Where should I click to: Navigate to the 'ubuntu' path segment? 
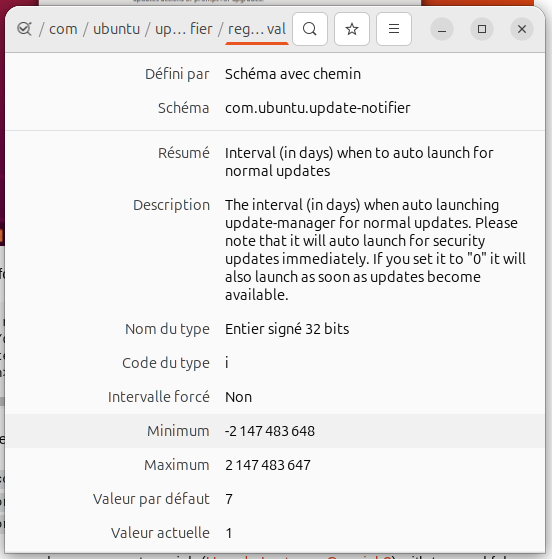coord(117,29)
